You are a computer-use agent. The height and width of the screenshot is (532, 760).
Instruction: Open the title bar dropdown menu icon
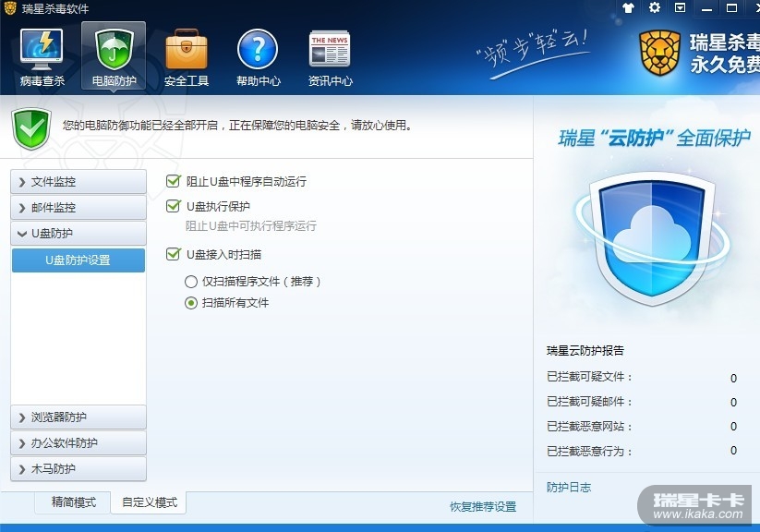(x=680, y=7)
